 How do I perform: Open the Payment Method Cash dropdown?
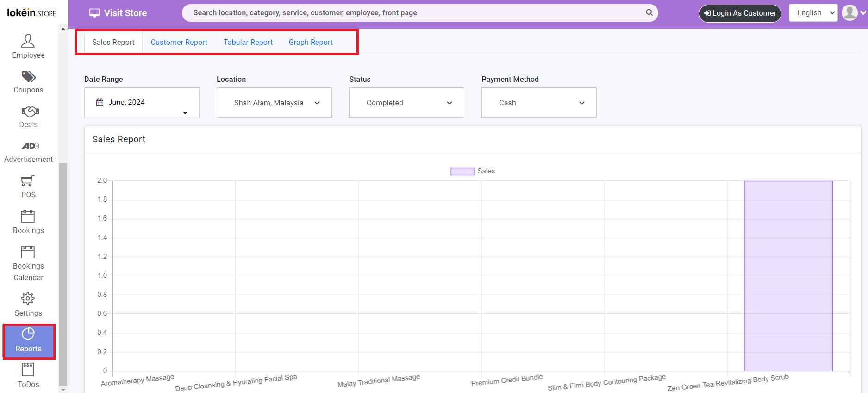[x=539, y=103]
